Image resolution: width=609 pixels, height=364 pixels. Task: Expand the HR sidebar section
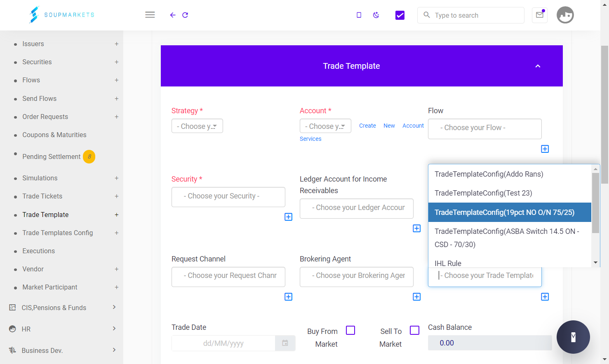point(61,329)
